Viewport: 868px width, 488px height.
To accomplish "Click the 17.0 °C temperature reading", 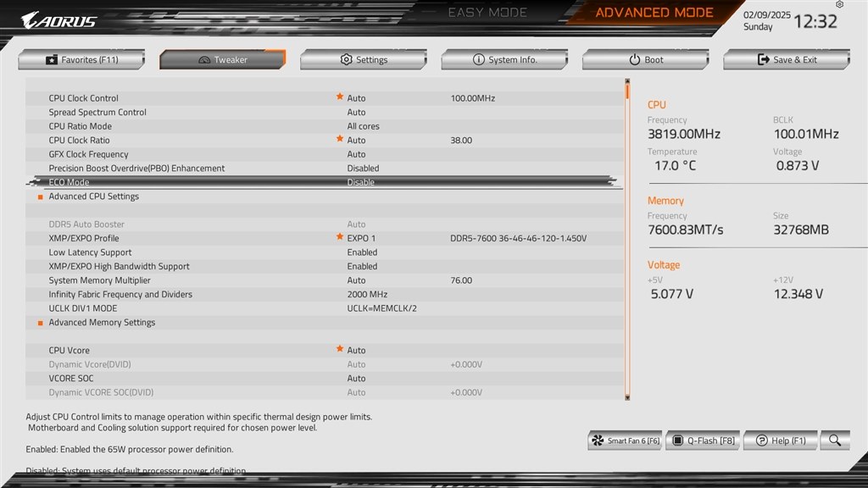I will pyautogui.click(x=676, y=165).
